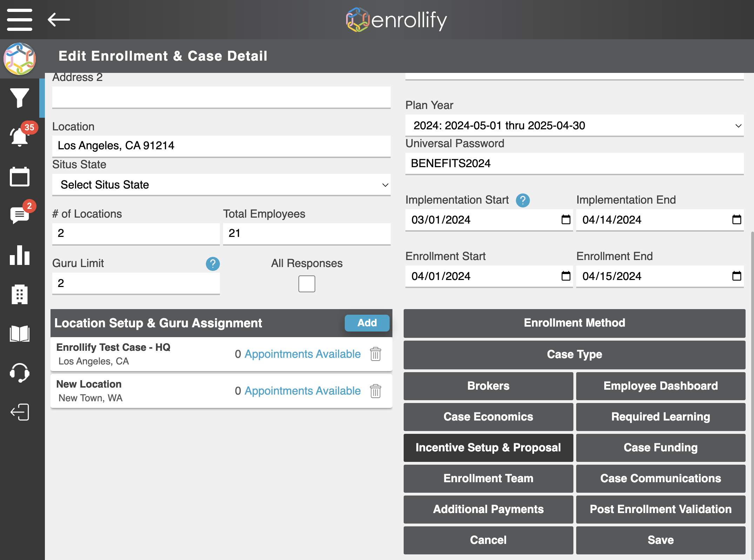This screenshot has height=560, width=754.
Task: Open Implementation End date picker icon
Action: 736,220
